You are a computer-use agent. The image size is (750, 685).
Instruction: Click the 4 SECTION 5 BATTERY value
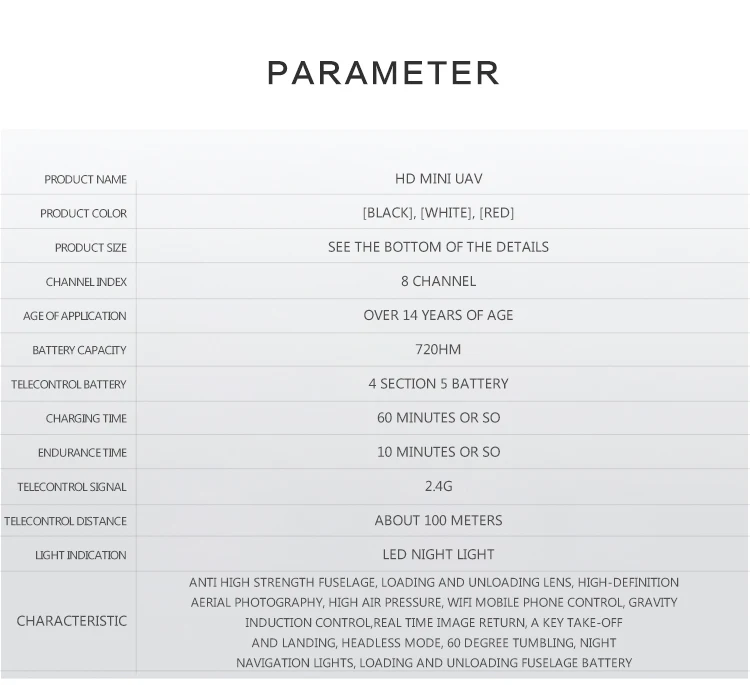click(439, 384)
